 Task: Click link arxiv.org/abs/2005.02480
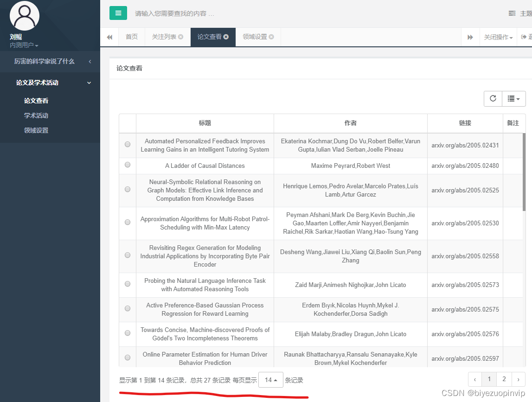click(465, 166)
